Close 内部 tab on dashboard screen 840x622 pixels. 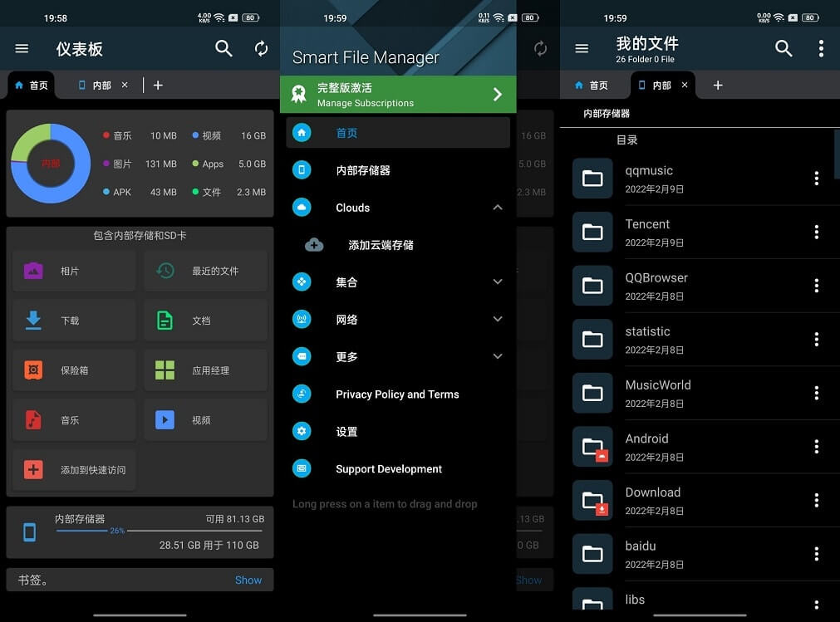tap(125, 85)
